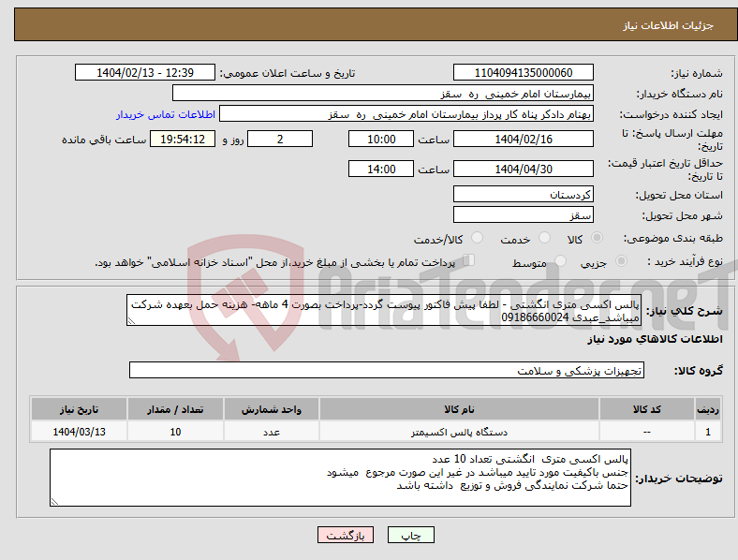Click the need date cell 1404/03/13

point(79,432)
